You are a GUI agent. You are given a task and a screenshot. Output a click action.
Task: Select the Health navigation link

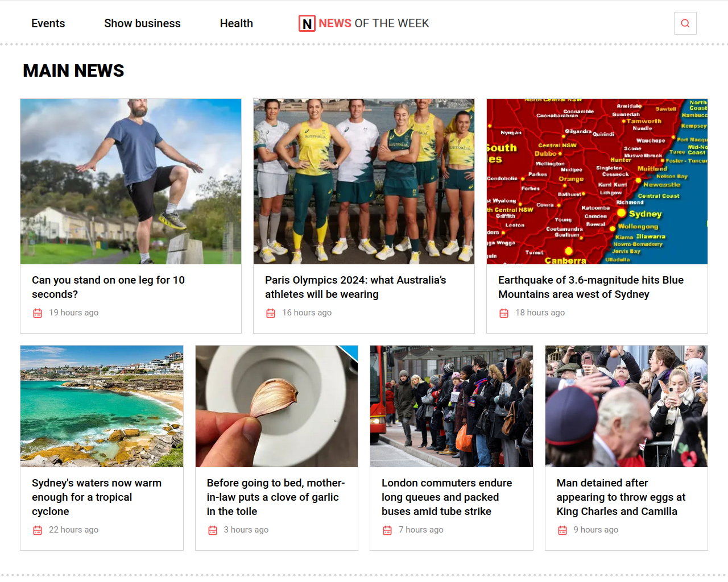[x=237, y=23]
